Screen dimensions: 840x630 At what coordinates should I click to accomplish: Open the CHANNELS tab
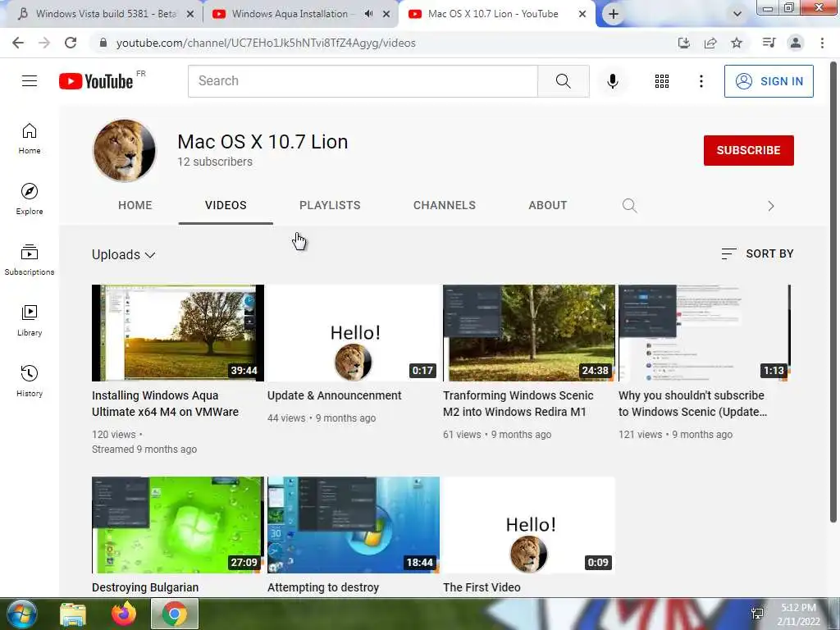pyautogui.click(x=444, y=205)
